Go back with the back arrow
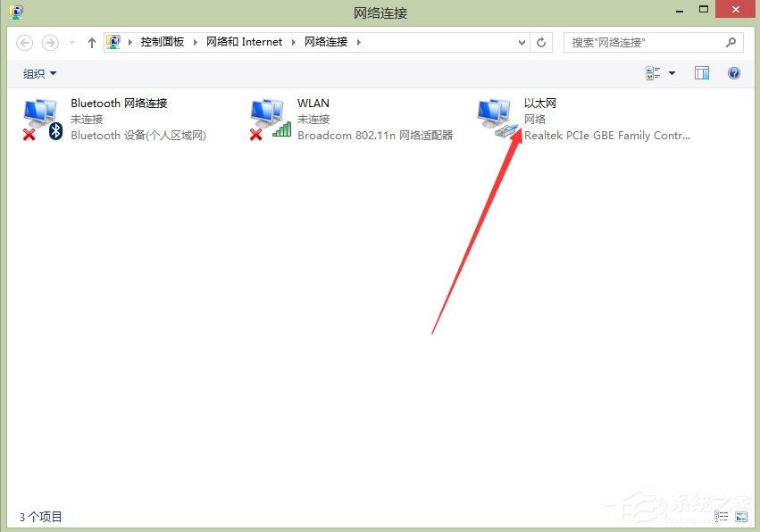760x532 pixels. pos(25,43)
